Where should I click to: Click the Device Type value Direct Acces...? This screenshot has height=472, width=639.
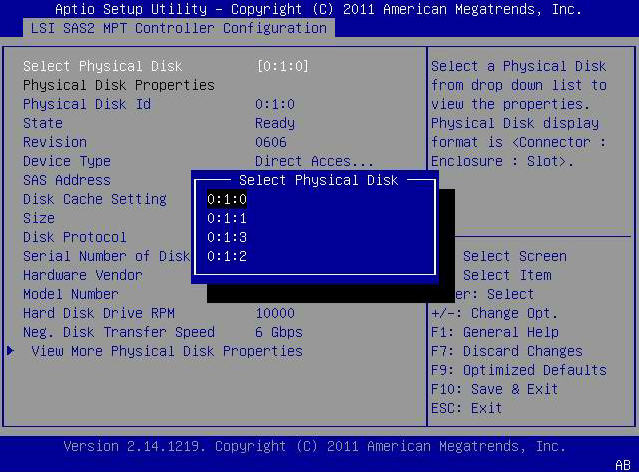(x=314, y=161)
